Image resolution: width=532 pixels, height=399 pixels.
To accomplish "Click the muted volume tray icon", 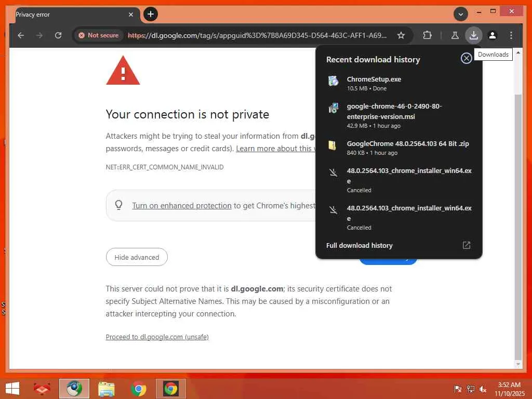I will pyautogui.click(x=483, y=389).
